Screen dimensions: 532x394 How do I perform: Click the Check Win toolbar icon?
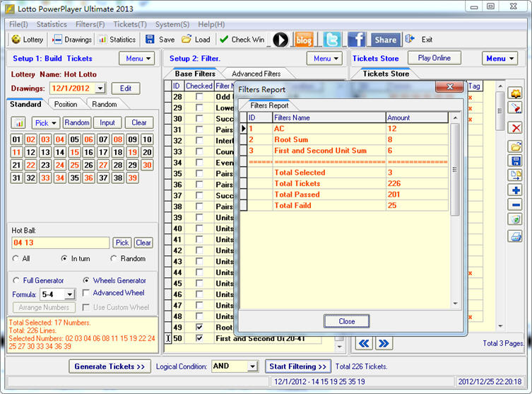tap(223, 40)
